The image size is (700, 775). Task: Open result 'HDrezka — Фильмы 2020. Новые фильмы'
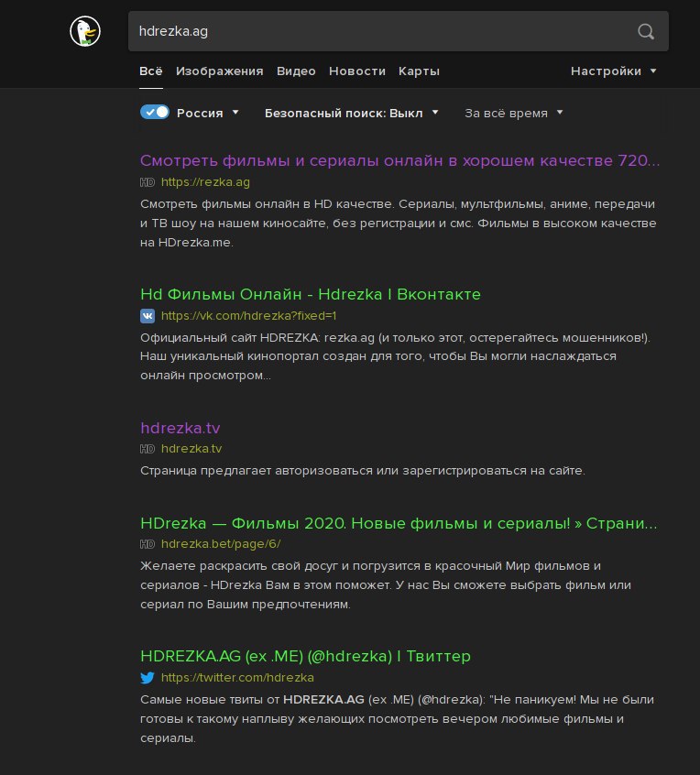[399, 523]
